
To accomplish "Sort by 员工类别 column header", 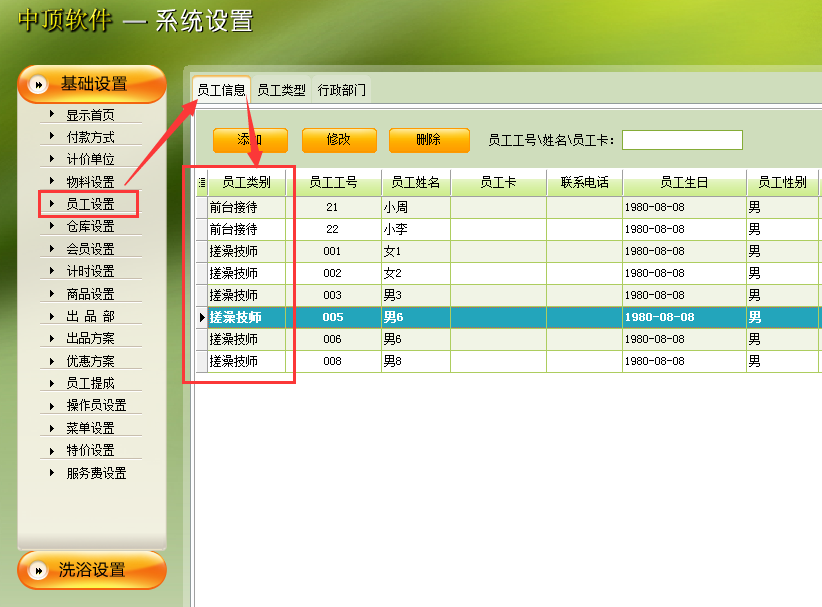I will [246, 183].
